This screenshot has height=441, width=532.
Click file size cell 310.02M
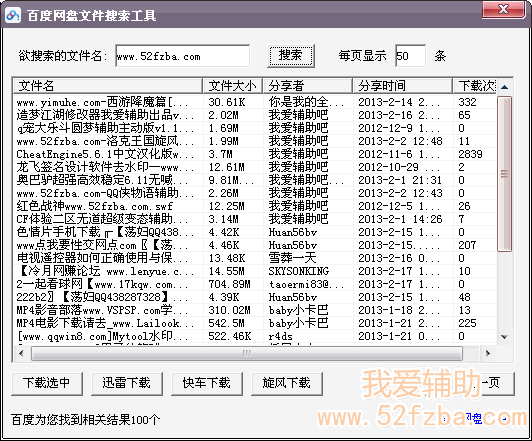click(x=229, y=310)
